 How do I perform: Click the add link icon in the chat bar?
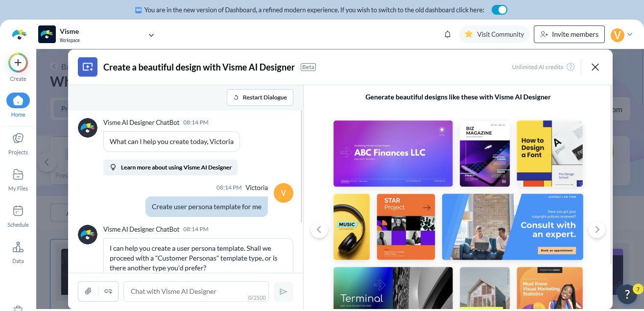107,291
